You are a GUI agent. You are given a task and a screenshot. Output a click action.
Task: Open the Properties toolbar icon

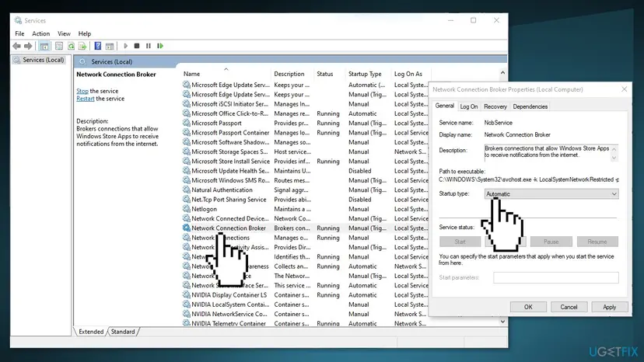pyautogui.click(x=59, y=46)
